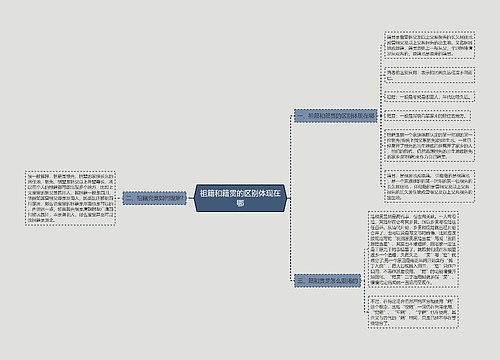
Task: Select section node starting with 三、
Action: point(327,281)
